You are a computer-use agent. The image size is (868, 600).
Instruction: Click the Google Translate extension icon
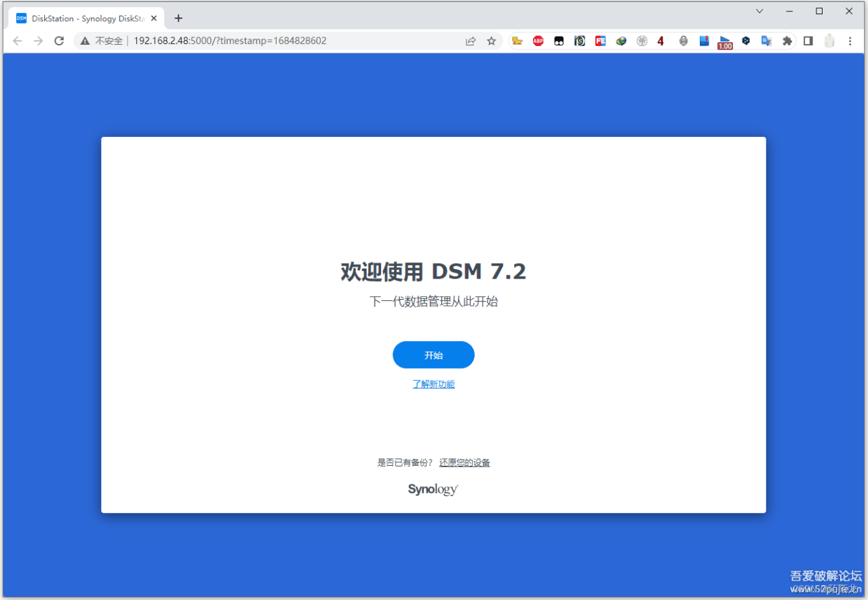tap(767, 41)
